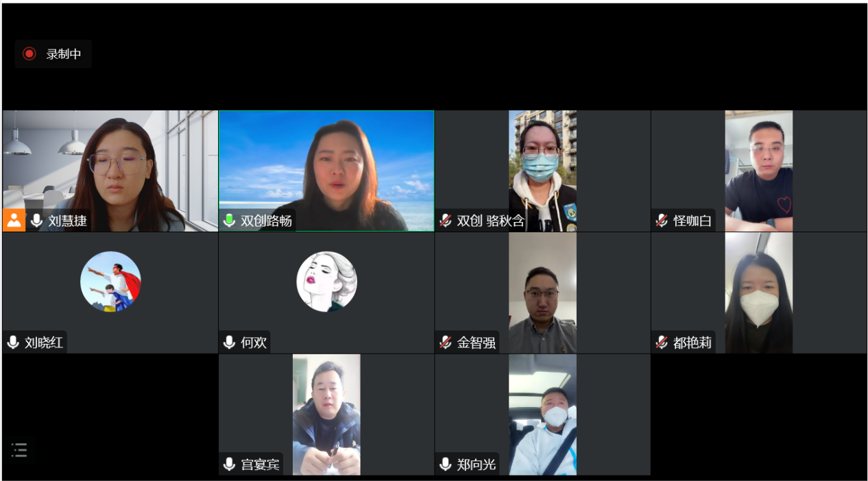The width and height of the screenshot is (868, 481).
Task: Select 何欢's sketch portrait avatar
Action: coord(326,282)
